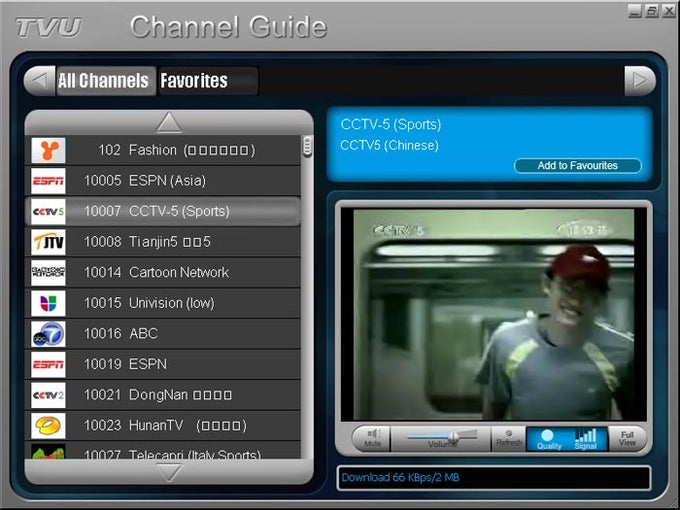Click the Univision logo icon
The image size is (680, 510).
point(48,303)
